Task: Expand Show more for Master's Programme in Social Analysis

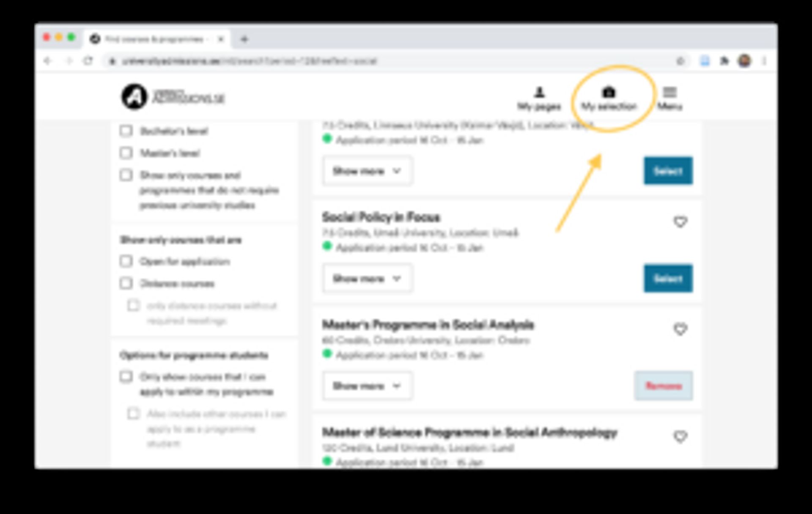Action: 363,386
